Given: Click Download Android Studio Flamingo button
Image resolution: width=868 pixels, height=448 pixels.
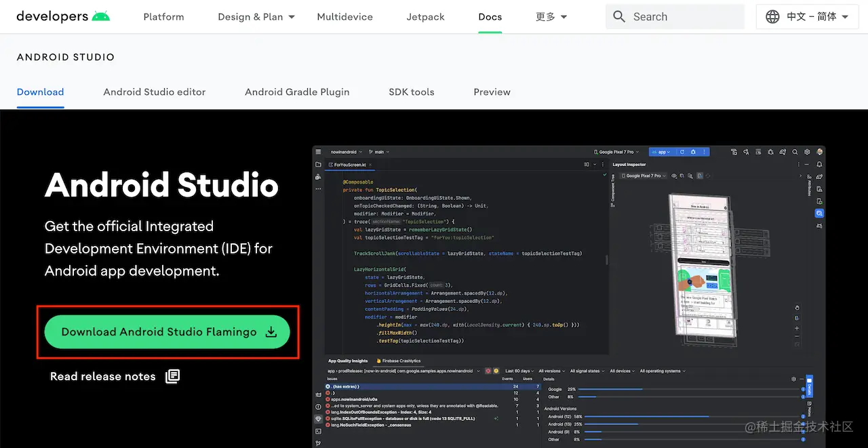Looking at the screenshot, I should click(167, 332).
